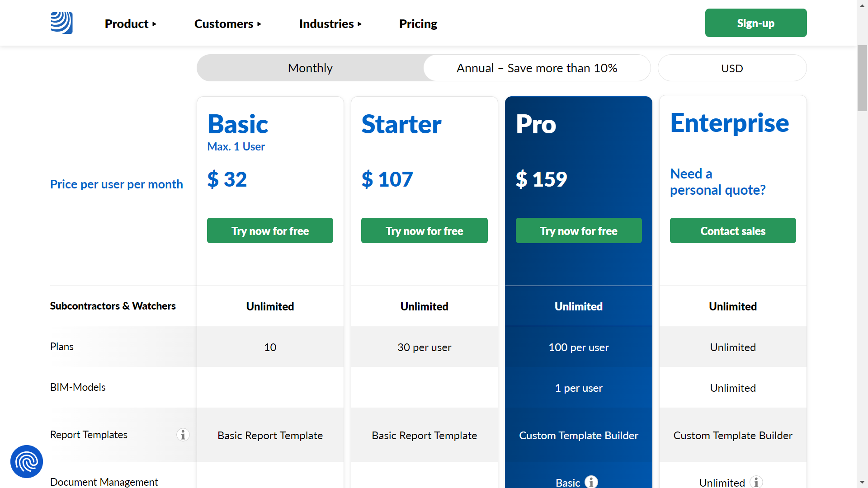Select USD currency dropdown
The height and width of the screenshot is (488, 868).
(x=731, y=67)
